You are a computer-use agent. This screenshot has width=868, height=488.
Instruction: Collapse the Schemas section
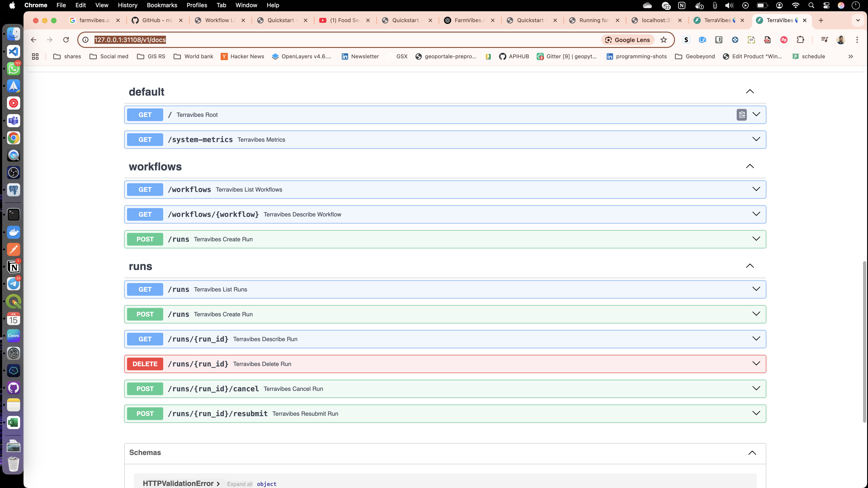(x=752, y=453)
